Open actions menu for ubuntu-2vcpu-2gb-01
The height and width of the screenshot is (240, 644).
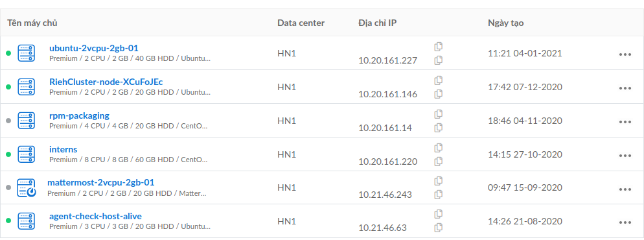pos(625,54)
